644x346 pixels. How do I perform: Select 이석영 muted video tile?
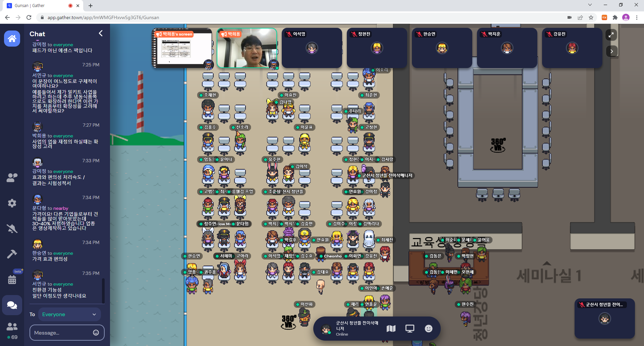pos(312,48)
